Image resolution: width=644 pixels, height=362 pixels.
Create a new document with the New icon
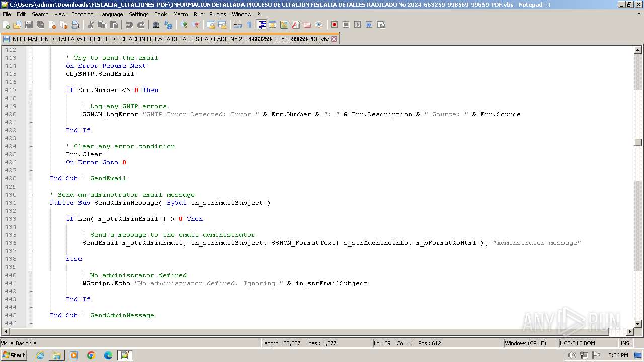[6, 25]
